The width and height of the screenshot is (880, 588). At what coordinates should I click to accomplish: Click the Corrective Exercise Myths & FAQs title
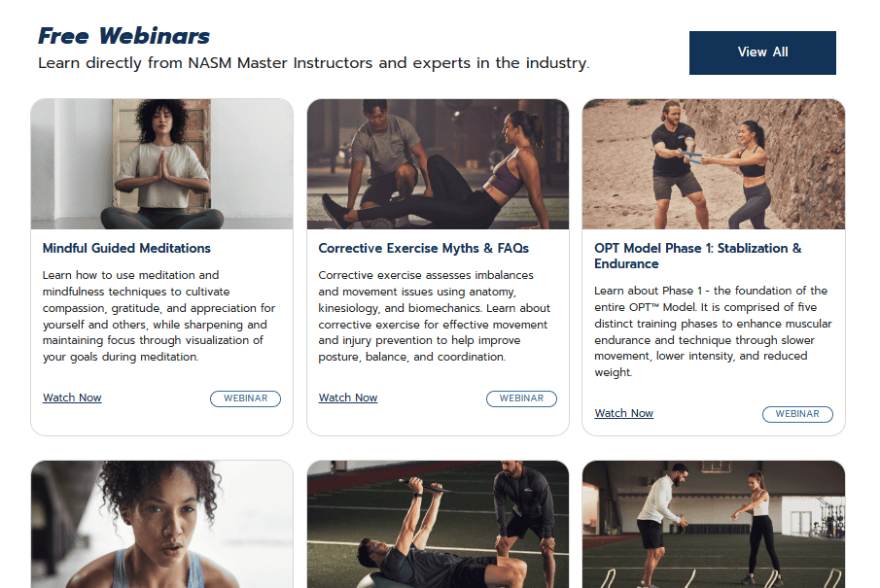423,248
